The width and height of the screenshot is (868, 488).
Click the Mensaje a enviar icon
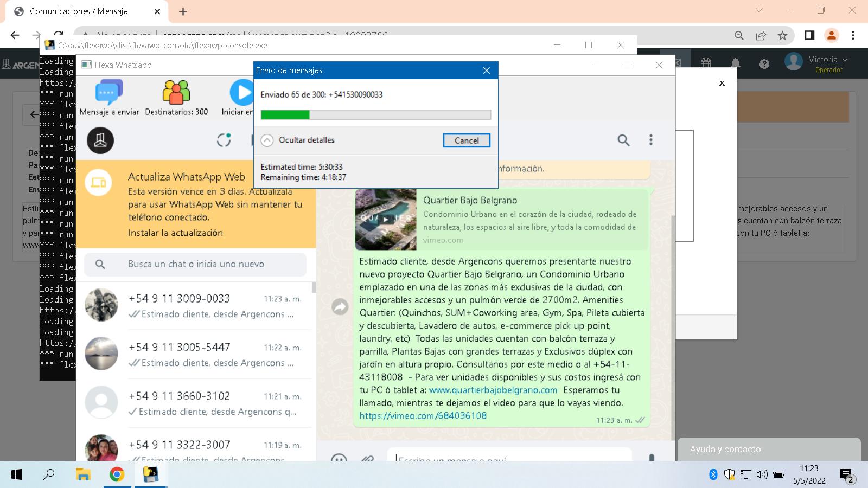tap(109, 92)
